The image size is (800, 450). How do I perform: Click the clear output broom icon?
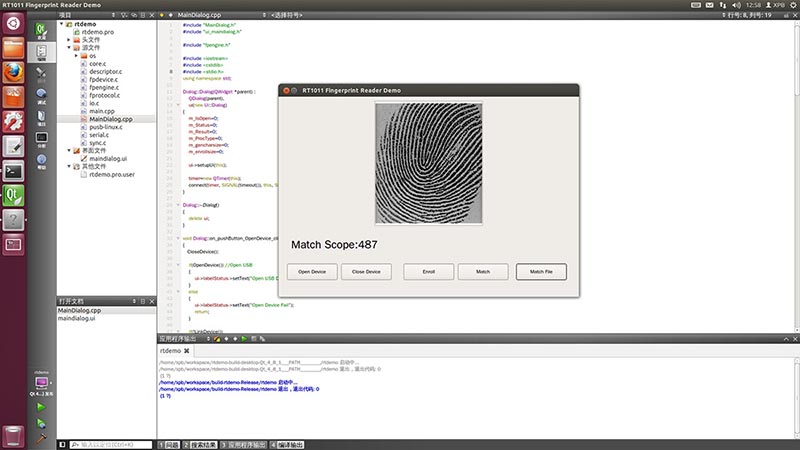click(x=217, y=339)
